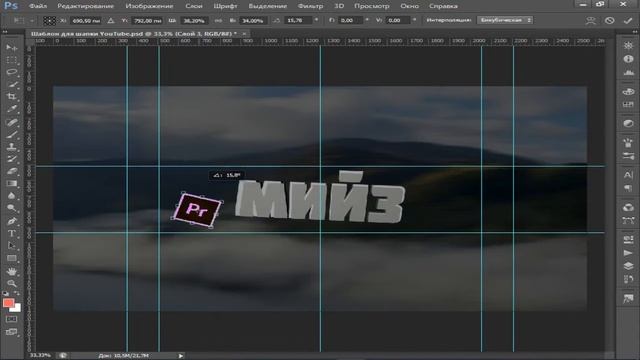The width and height of the screenshot is (640, 360).
Task: Change the screen mode button
Action: (11, 332)
